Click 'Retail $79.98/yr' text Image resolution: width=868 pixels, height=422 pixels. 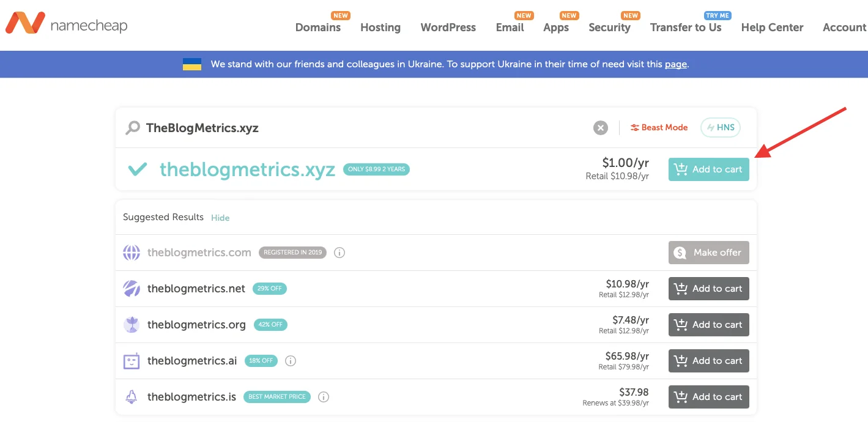point(624,367)
